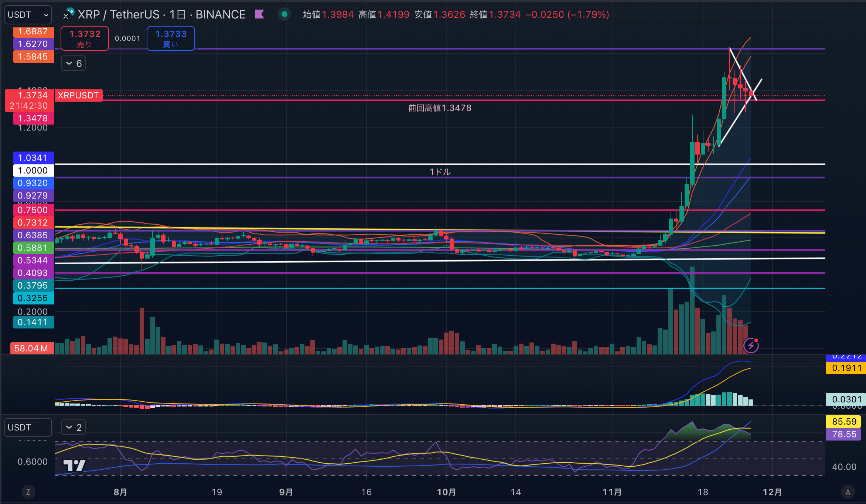866x504 pixels.
Task: Select the 1.5845 orange price label
Action: pyautogui.click(x=34, y=57)
